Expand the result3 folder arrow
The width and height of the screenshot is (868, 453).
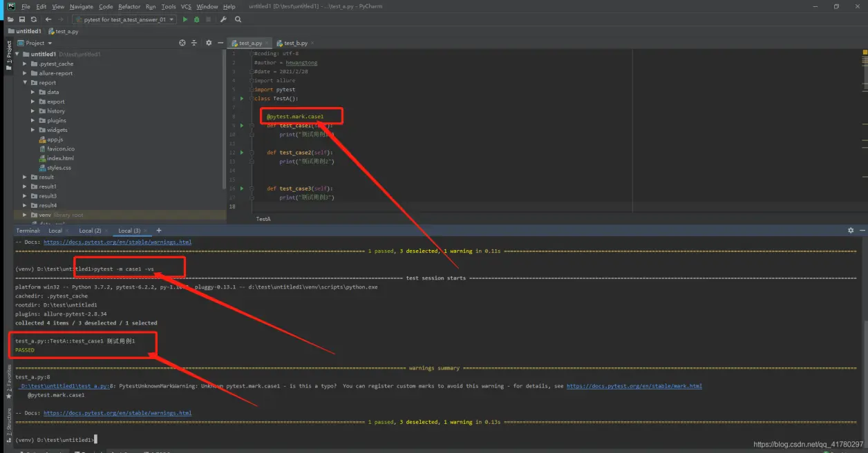pos(25,196)
